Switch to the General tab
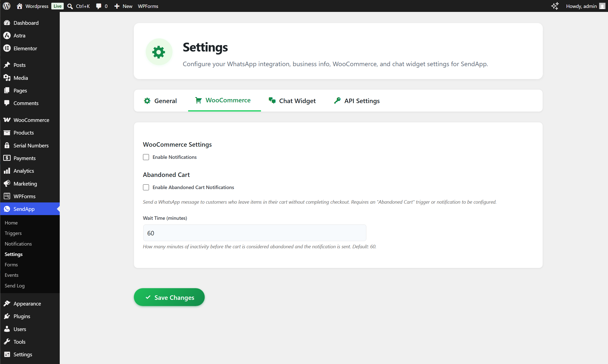Screen dimensions: 608x364 pos(160,101)
